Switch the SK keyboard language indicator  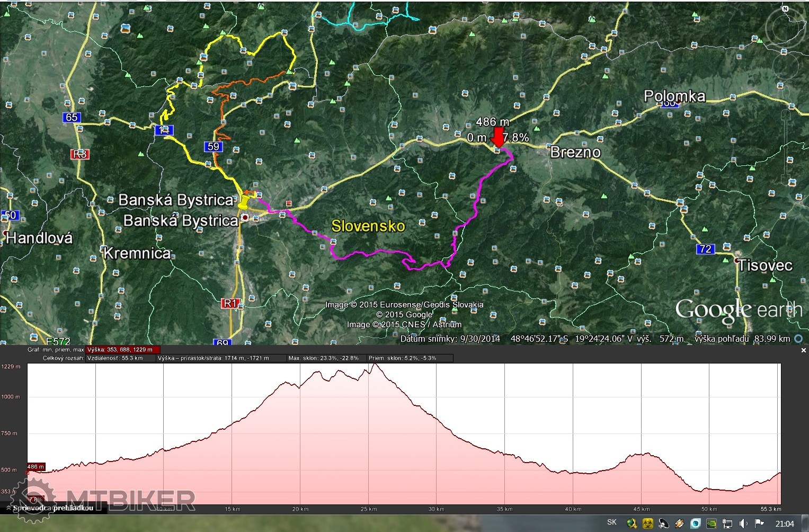tap(612, 522)
